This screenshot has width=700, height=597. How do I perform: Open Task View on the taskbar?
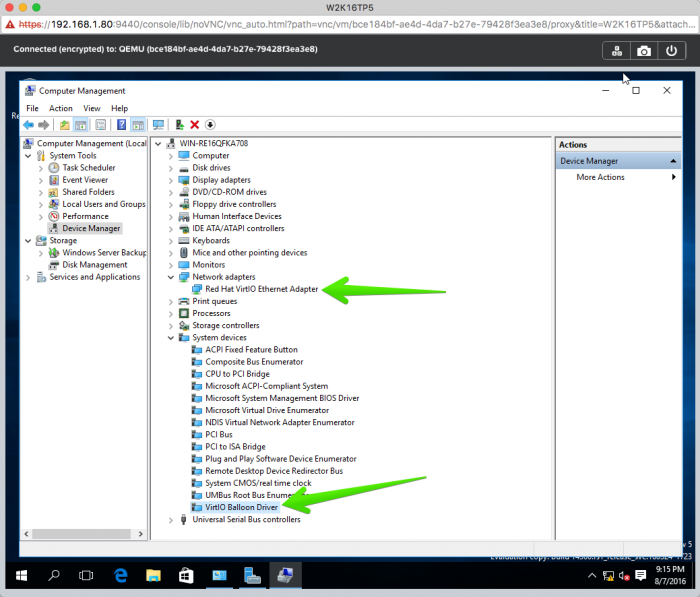pos(86,576)
